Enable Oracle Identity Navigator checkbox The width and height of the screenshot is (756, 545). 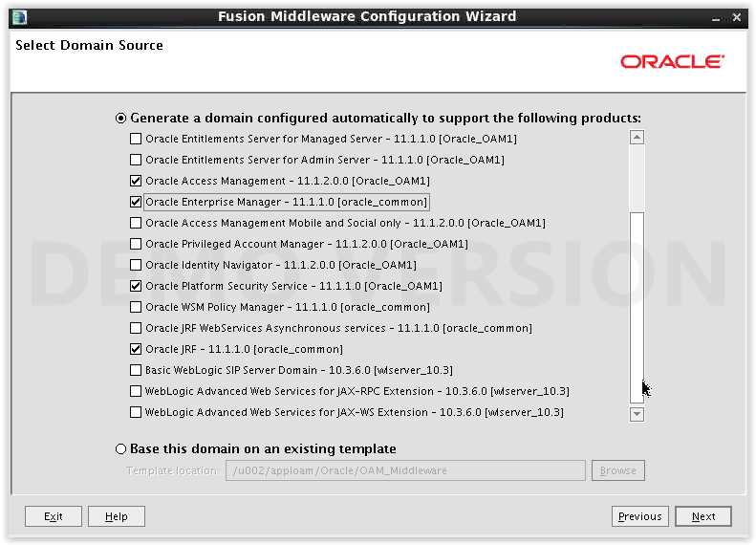(136, 265)
